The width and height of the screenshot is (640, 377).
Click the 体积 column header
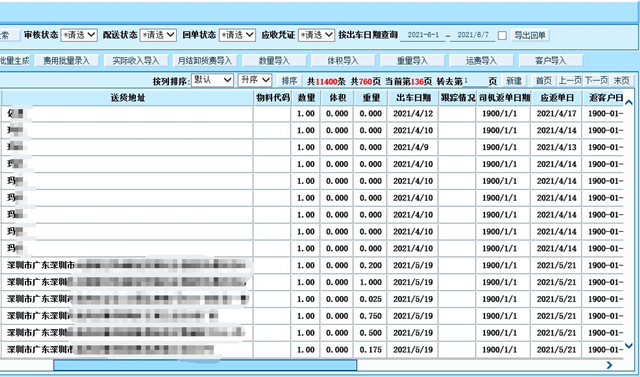(x=337, y=98)
